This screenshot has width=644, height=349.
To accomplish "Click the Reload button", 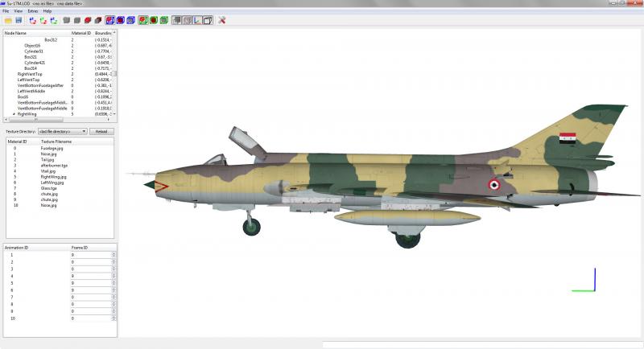I will click(101, 132).
